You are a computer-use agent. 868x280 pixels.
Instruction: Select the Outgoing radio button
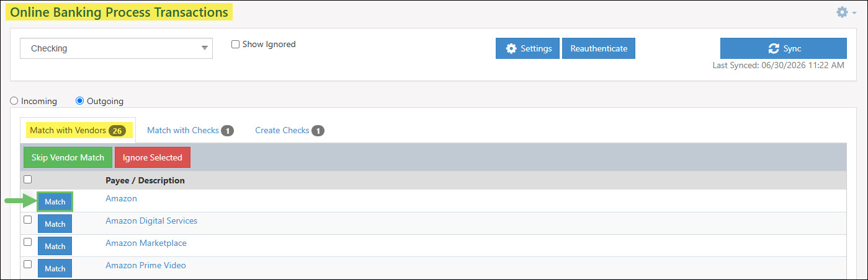point(79,101)
